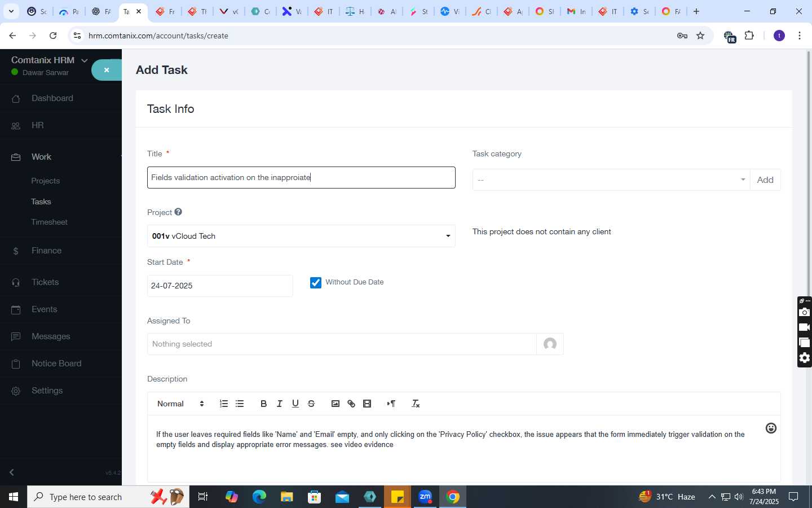The height and width of the screenshot is (508, 812).
Task: Go to Projects submenu
Action: (x=46, y=181)
